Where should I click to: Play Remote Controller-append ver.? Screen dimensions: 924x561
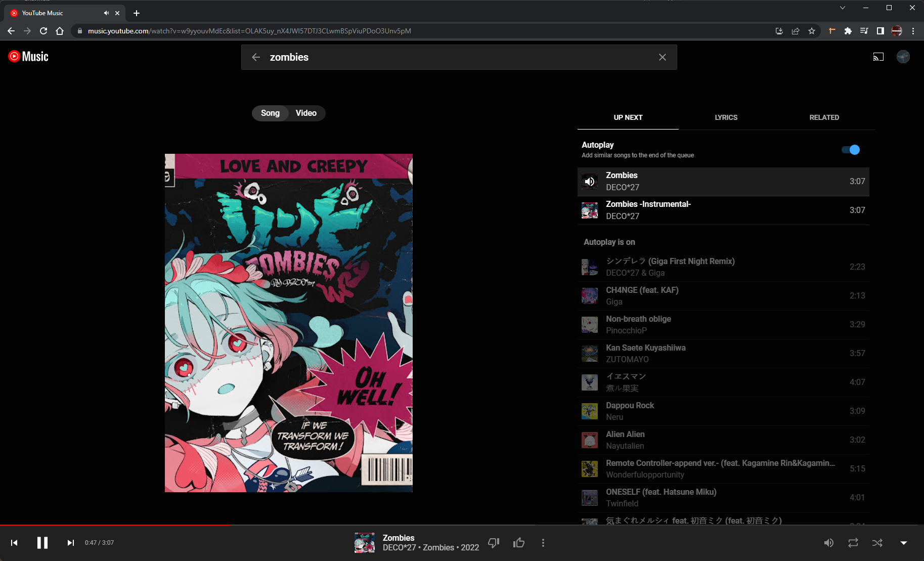point(723,469)
